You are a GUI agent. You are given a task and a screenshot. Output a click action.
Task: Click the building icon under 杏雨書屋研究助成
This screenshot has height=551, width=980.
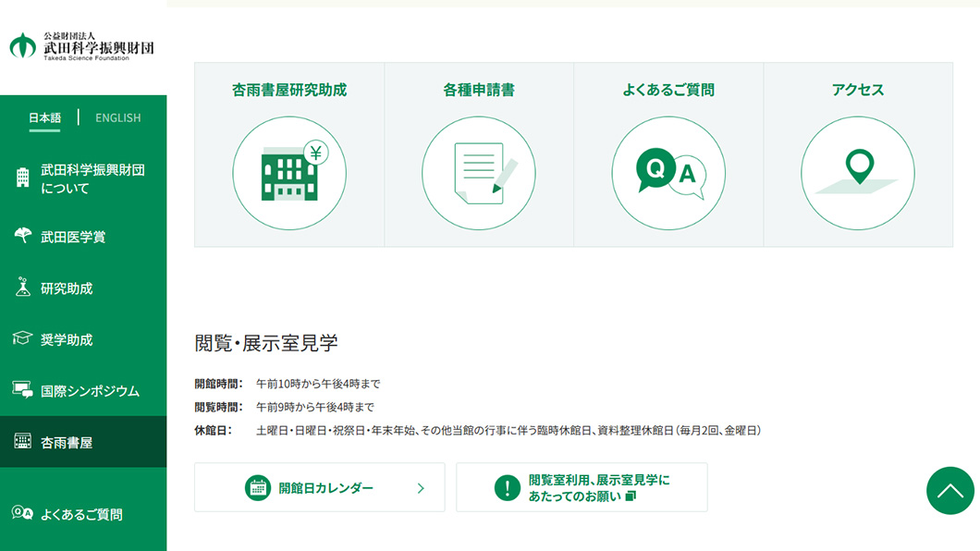pos(288,173)
